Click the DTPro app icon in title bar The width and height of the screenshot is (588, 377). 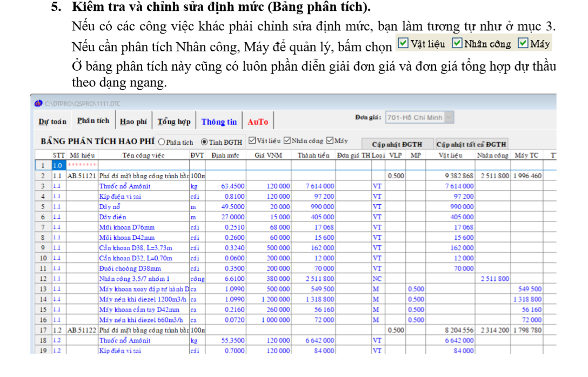[38, 103]
